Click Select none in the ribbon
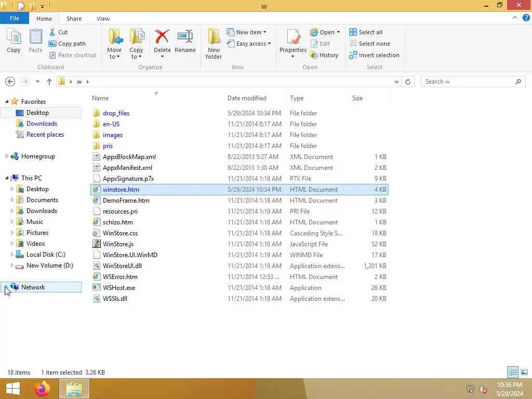This screenshot has width=532, height=399. click(370, 44)
